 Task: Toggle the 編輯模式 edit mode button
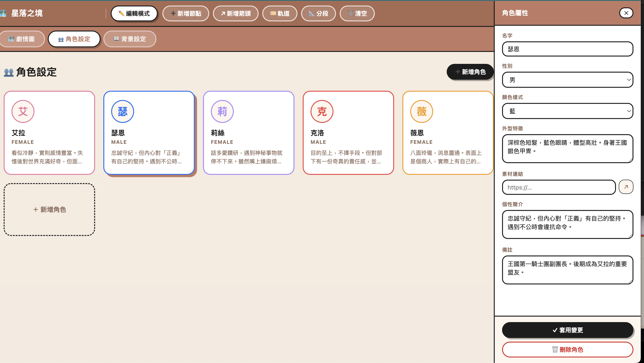click(x=134, y=14)
